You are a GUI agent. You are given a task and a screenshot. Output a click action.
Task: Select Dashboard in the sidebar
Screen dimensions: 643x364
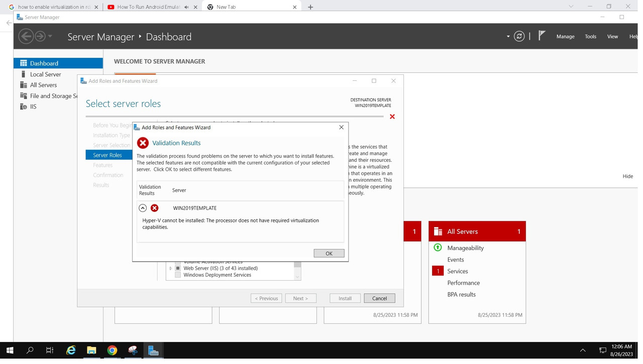[58, 63]
